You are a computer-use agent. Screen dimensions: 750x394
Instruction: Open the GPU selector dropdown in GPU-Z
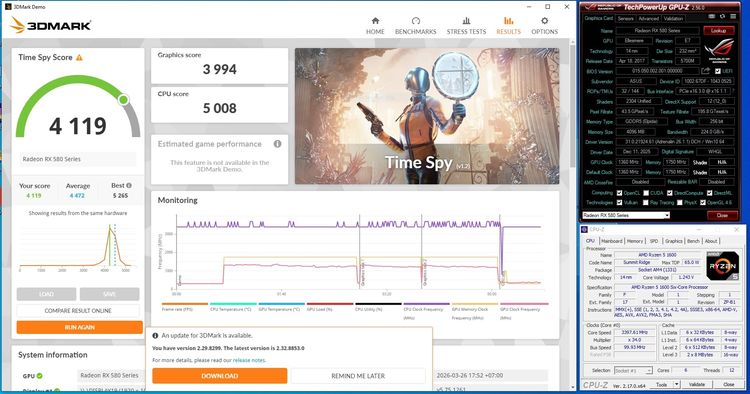tap(626, 215)
